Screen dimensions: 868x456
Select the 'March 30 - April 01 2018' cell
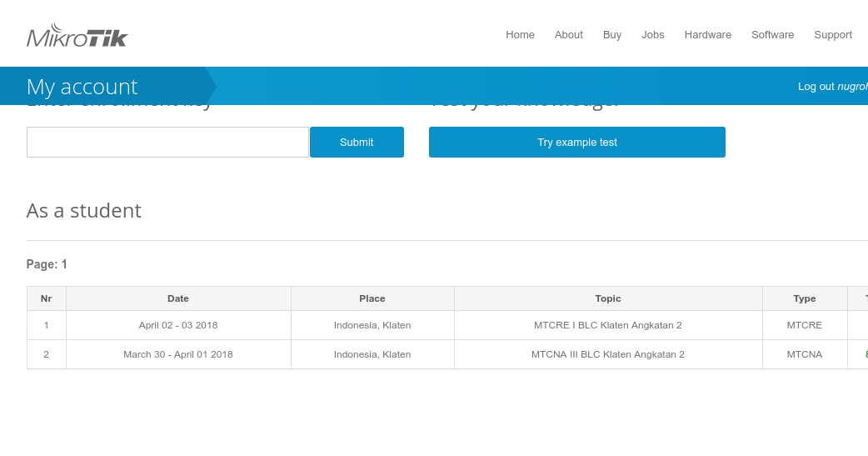178,354
